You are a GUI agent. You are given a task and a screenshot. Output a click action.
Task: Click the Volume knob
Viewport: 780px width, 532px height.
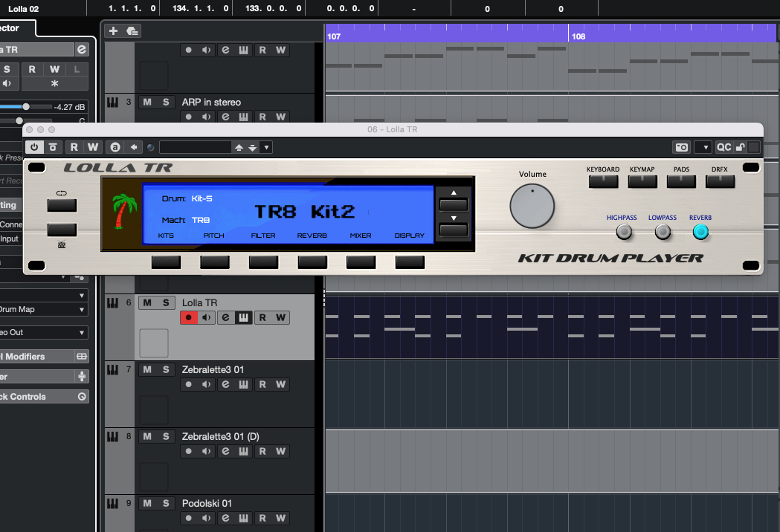[532, 206]
